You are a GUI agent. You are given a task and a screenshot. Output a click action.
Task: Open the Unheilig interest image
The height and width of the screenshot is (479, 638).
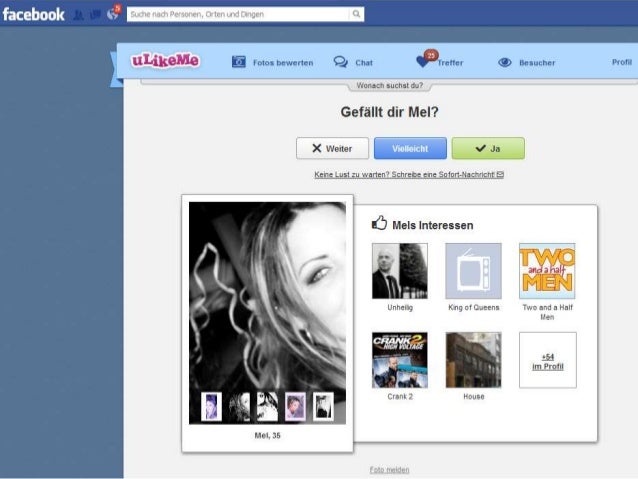[x=400, y=271]
